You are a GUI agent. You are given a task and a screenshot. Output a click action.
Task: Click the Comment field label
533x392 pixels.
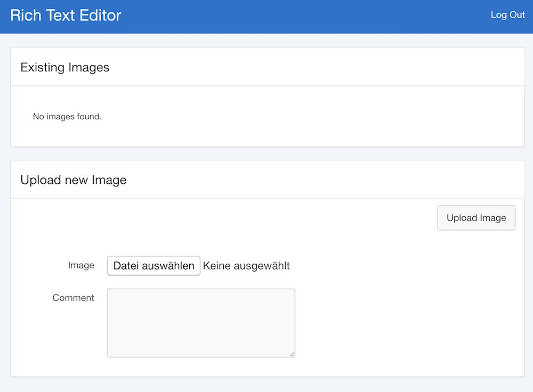click(x=74, y=298)
